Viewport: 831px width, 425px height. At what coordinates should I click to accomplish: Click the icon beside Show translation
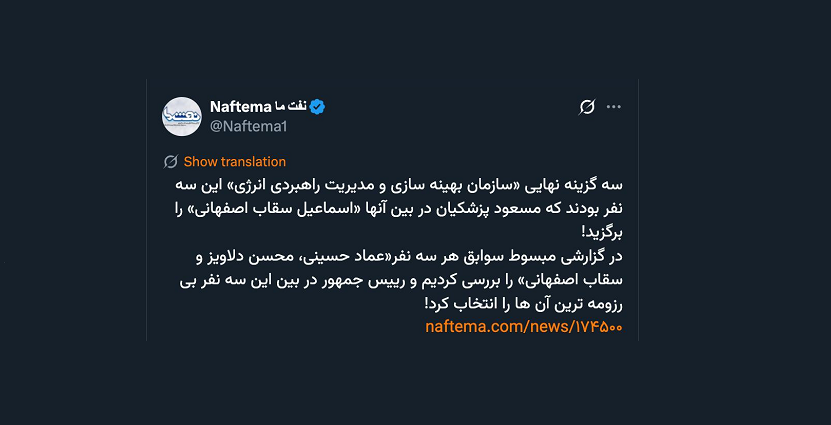171,161
